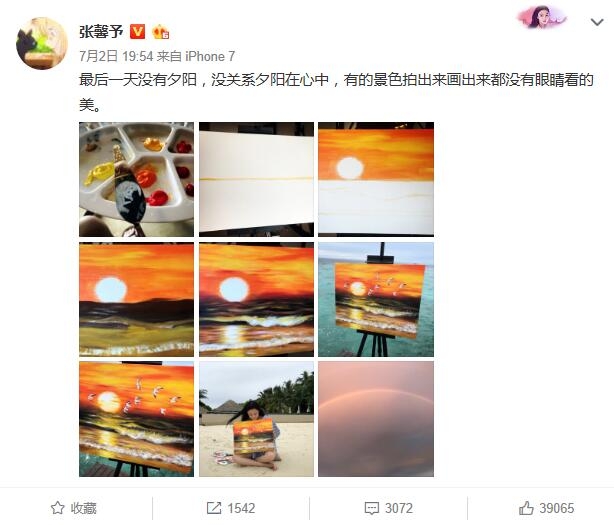Click the orange verified V badge
The height and width of the screenshot is (525, 614).
137,32
